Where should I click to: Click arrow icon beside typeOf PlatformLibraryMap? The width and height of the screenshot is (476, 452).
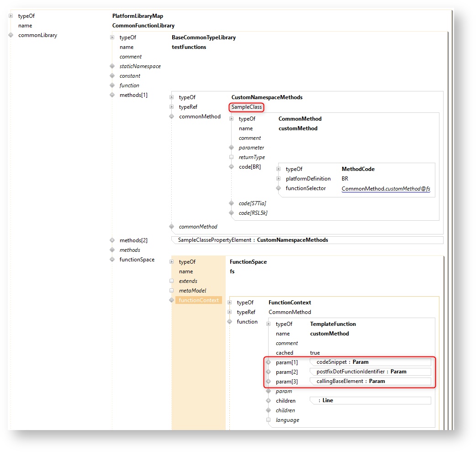(11, 16)
